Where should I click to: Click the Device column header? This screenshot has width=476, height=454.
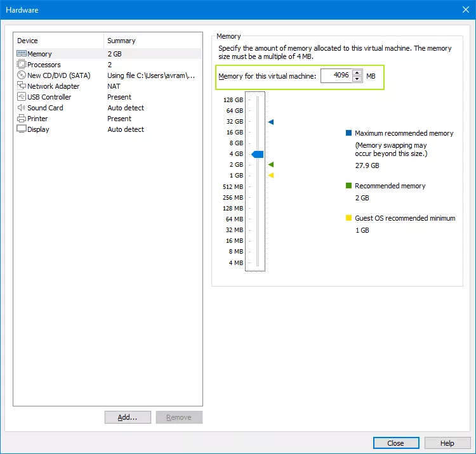(x=27, y=41)
